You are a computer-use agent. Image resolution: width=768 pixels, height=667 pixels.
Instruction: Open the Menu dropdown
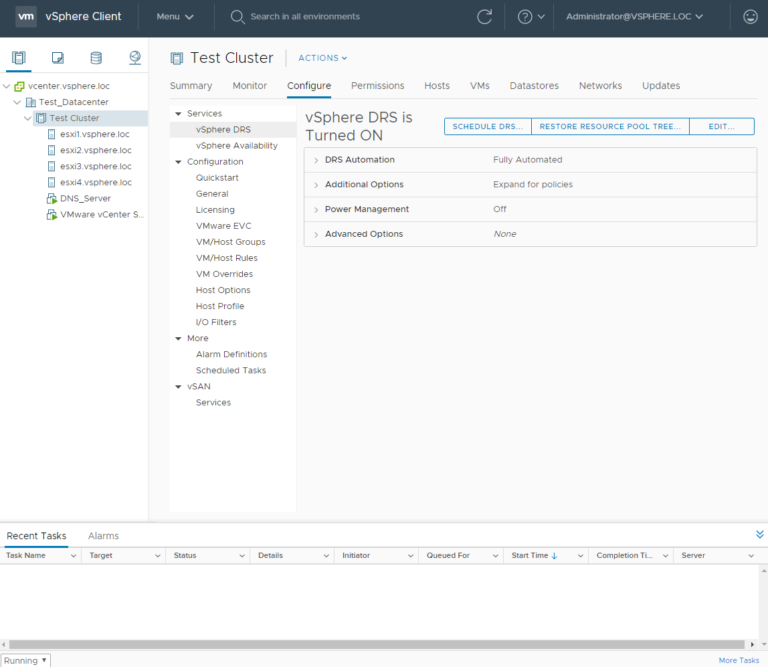tap(175, 17)
